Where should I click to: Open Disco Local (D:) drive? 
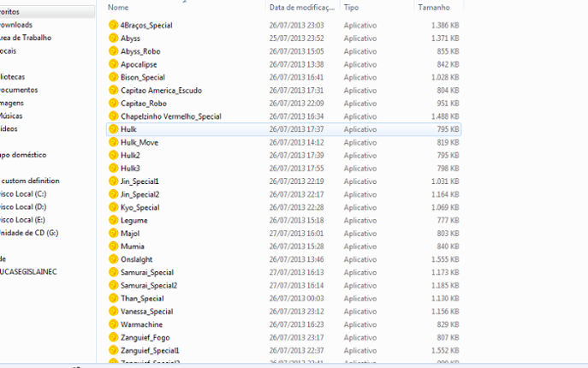coord(23,207)
